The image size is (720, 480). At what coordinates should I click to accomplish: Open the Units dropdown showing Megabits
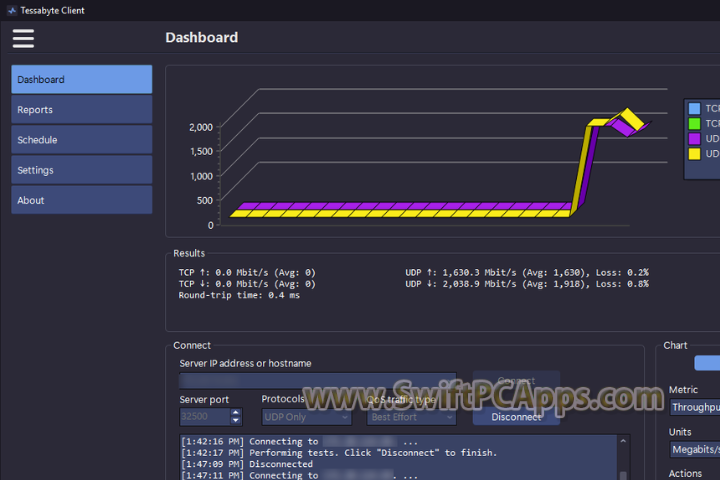pyautogui.click(x=695, y=449)
